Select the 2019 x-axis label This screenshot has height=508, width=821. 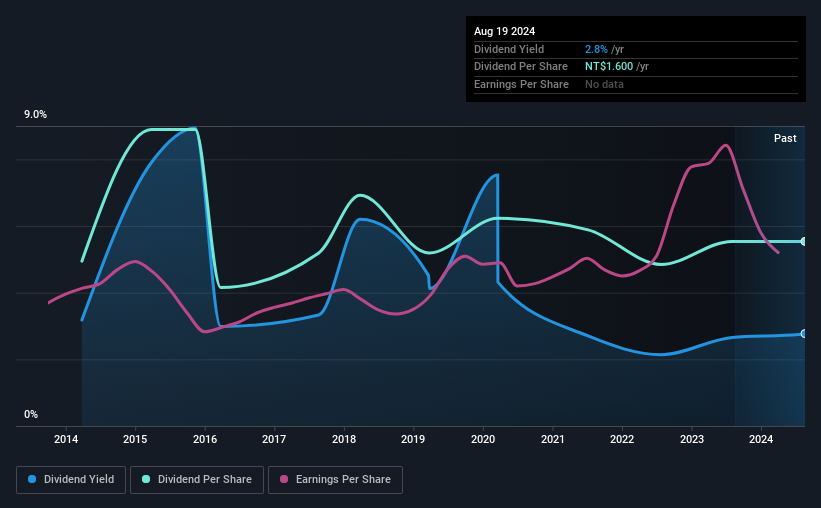(x=413, y=439)
